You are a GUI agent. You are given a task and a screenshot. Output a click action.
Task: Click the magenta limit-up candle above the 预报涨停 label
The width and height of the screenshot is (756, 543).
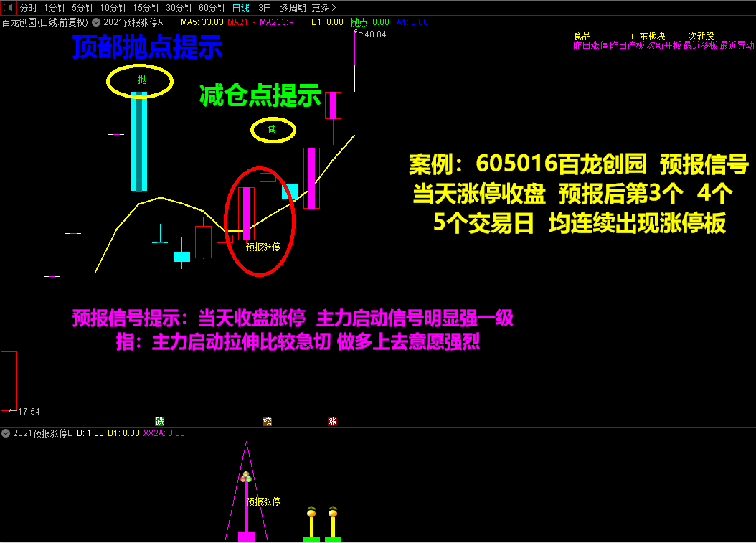pos(246,214)
